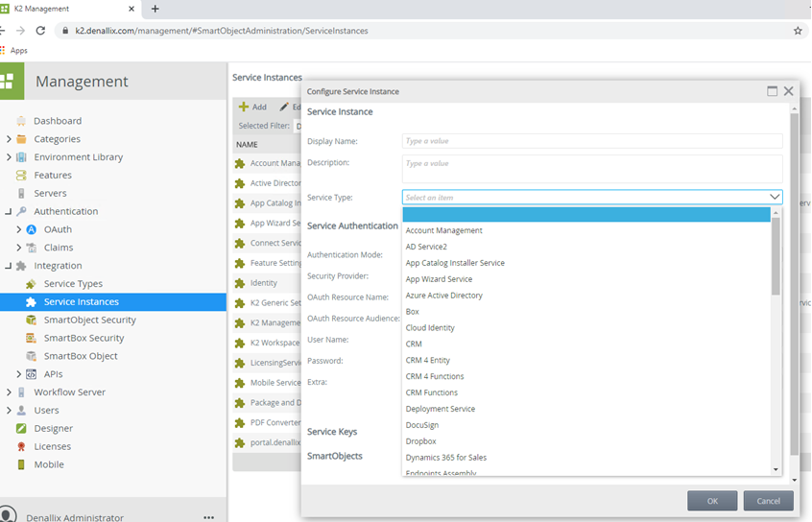Viewport: 812px width, 522px height.
Task: Expand the Categories tree node
Action: click(x=9, y=139)
